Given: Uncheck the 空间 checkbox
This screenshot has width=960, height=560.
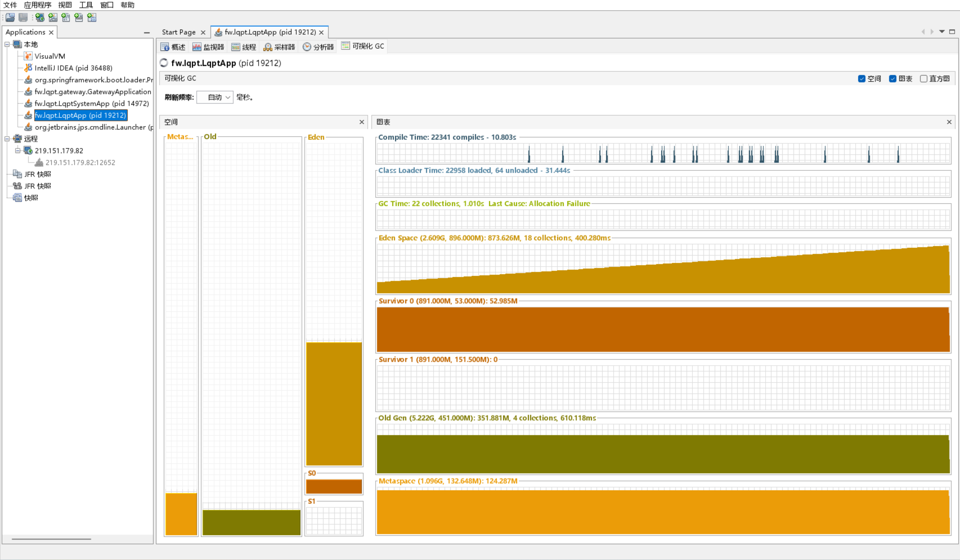Looking at the screenshot, I should coord(861,79).
